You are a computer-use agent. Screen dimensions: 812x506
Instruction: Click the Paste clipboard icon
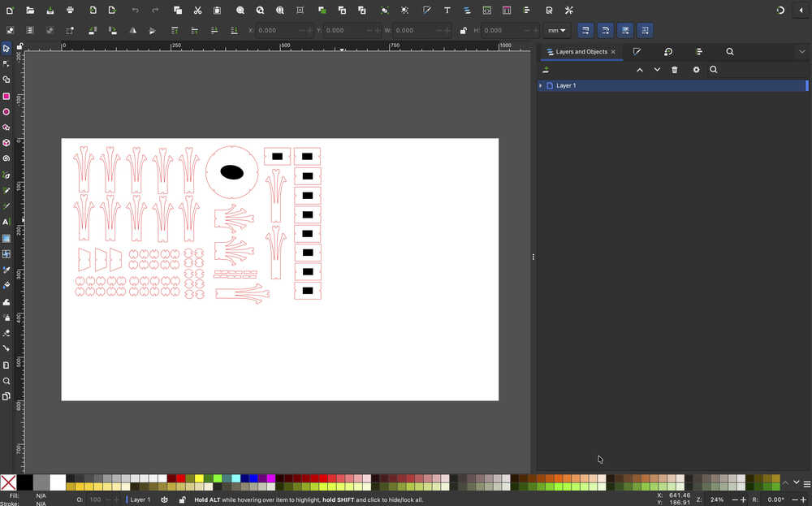[x=218, y=11]
